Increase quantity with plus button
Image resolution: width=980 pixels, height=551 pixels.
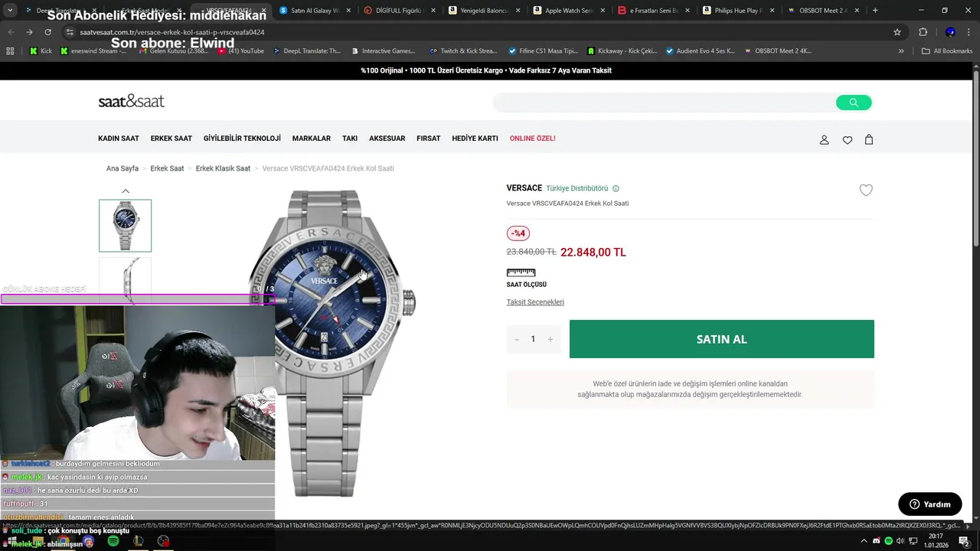tap(550, 339)
